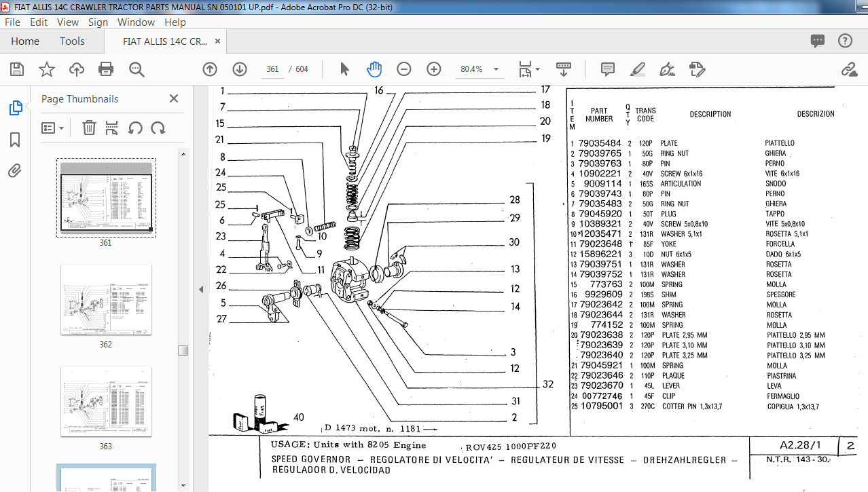Rotate page counterclockwise icon
Image resolution: width=868 pixels, height=492 pixels.
pos(135,128)
